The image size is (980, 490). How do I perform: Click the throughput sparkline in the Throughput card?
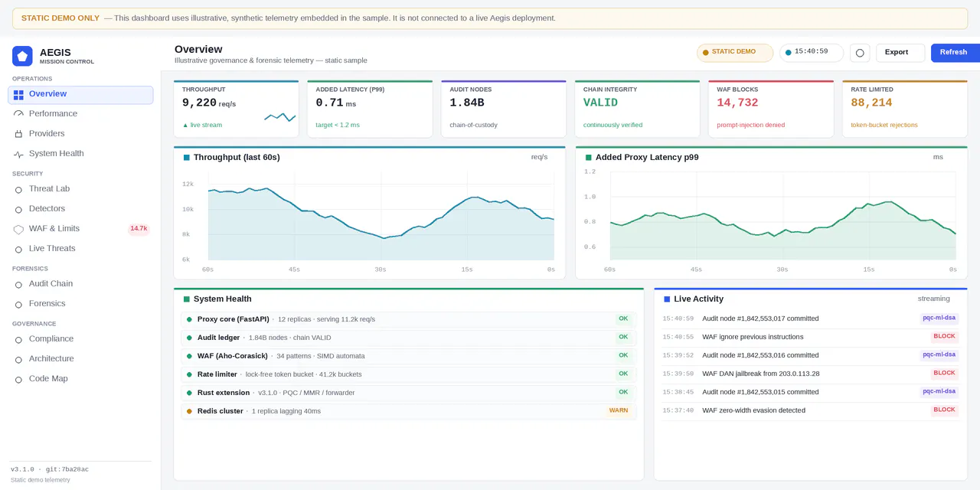tap(280, 117)
